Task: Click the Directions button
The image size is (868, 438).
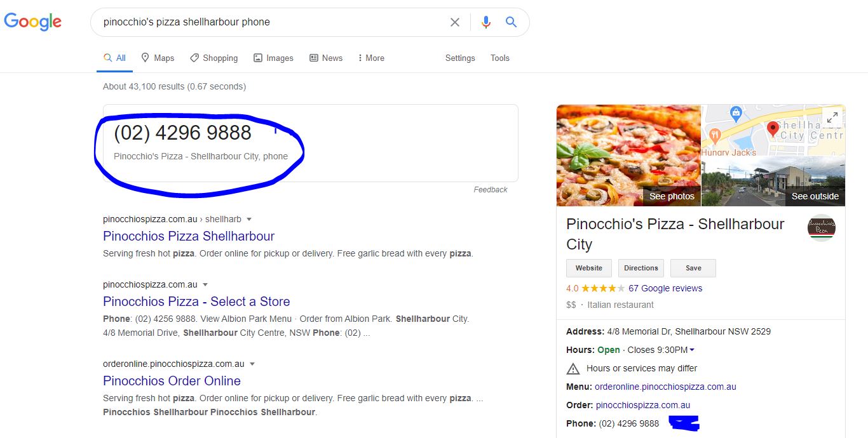Action: pos(641,268)
